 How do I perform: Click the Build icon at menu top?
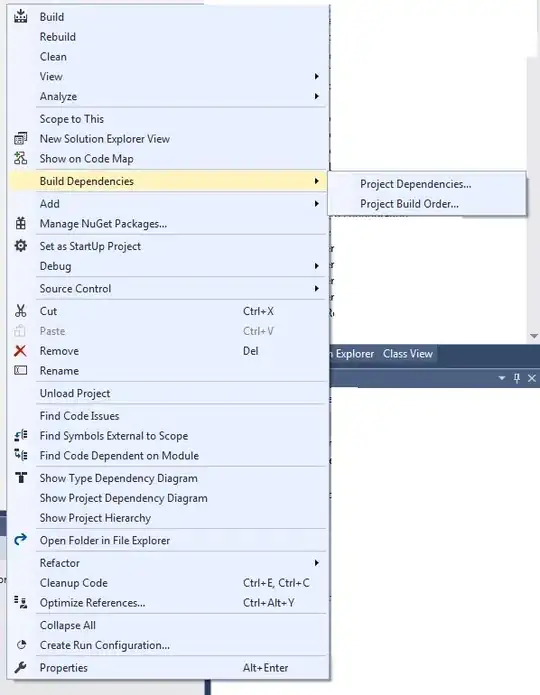coord(20,16)
